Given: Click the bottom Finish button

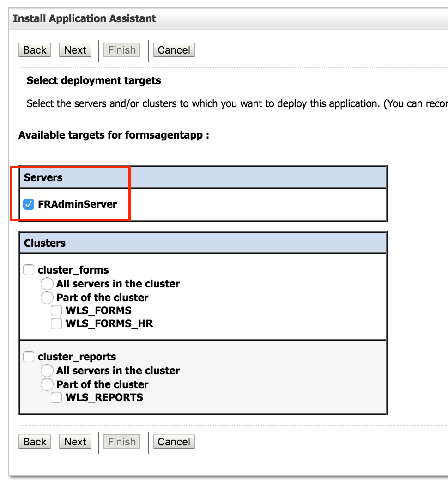Looking at the screenshot, I should [x=121, y=442].
